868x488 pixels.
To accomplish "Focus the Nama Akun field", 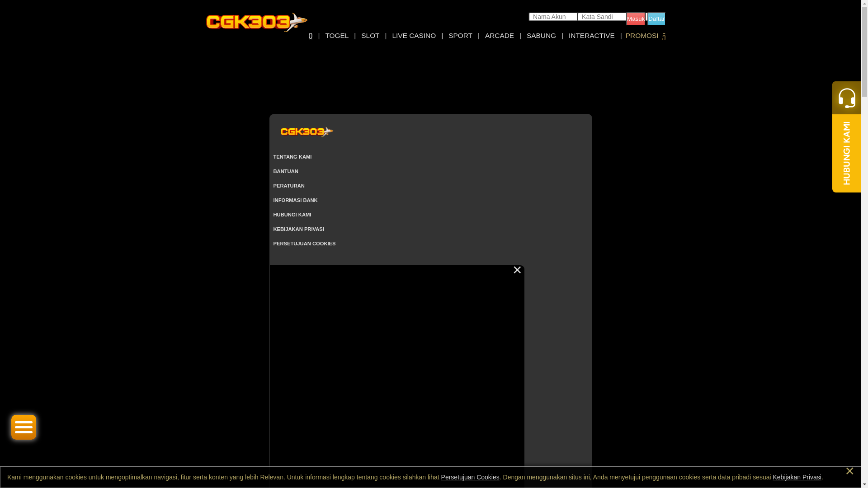I will point(553,17).
